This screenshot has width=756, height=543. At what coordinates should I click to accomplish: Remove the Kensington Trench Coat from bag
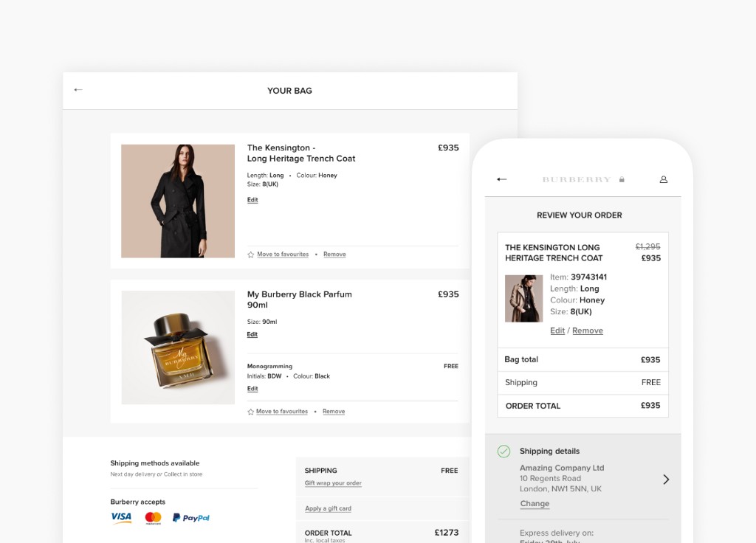click(334, 255)
